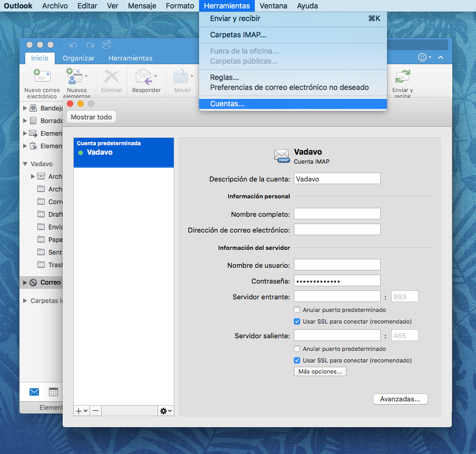476x454 pixels.
Task: Expand the Elementos enviados folder triangle
Action: click(25, 134)
